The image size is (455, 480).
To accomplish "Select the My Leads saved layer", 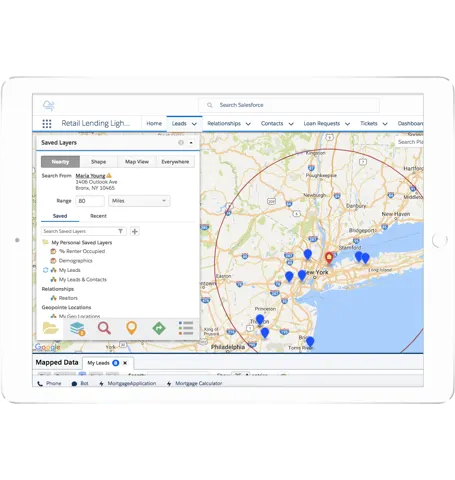I will point(69,270).
